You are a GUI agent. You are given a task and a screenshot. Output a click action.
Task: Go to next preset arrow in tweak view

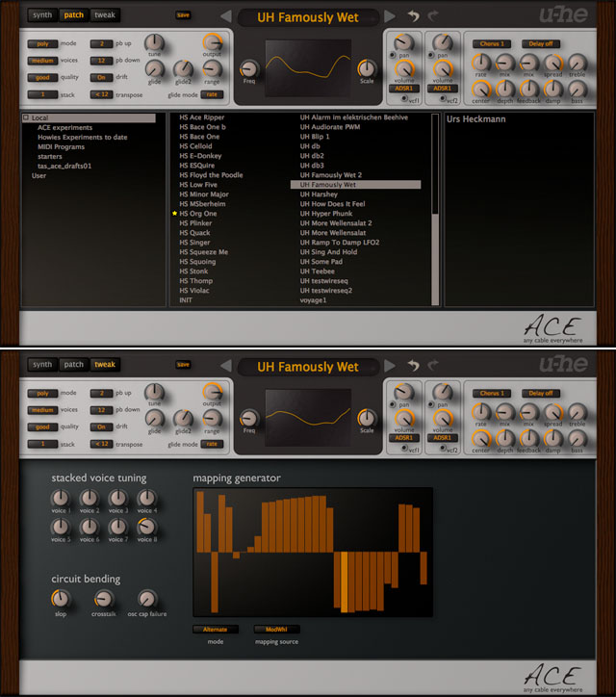pos(390,366)
